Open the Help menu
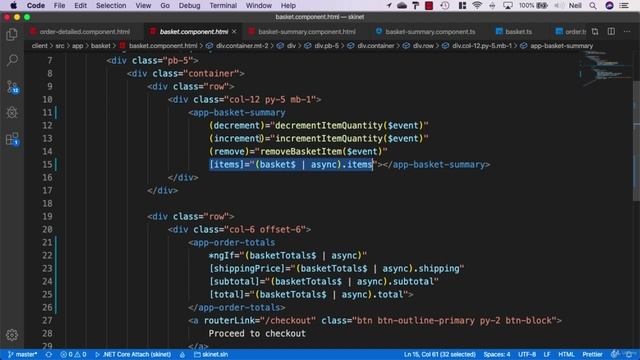This screenshot has width=640, height=360. tap(288, 5)
